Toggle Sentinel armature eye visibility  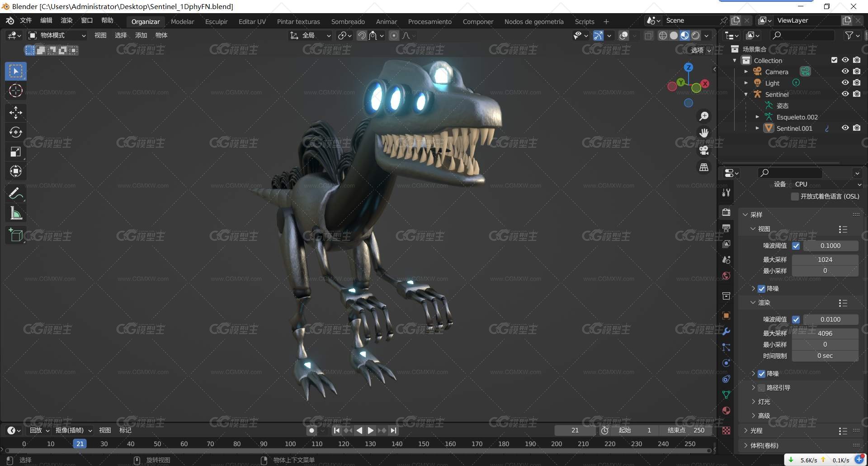click(x=845, y=94)
